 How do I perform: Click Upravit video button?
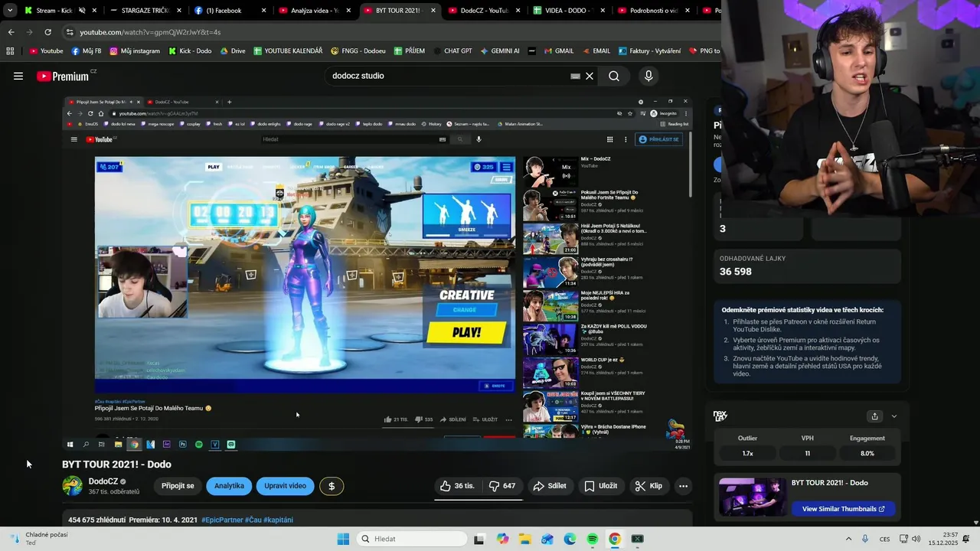(285, 486)
